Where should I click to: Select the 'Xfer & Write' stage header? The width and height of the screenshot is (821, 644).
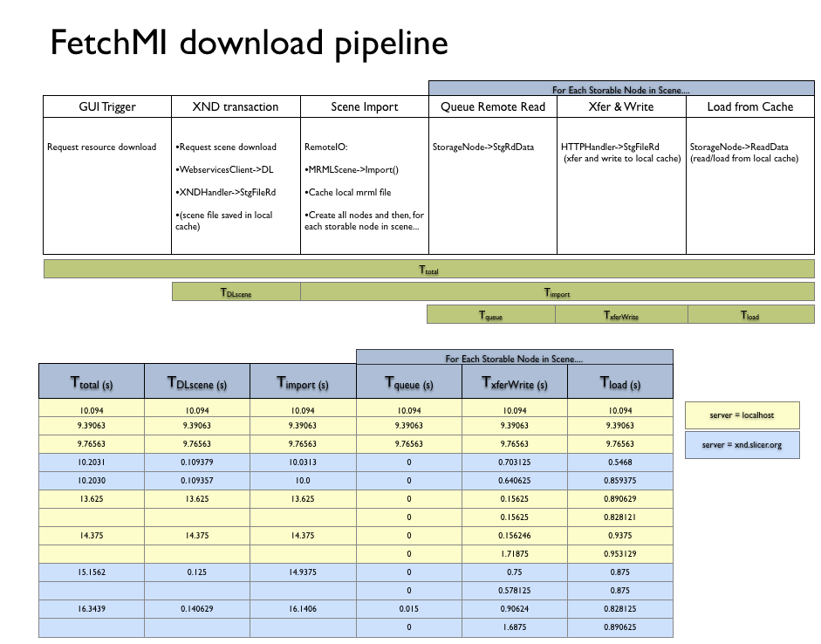click(620, 106)
